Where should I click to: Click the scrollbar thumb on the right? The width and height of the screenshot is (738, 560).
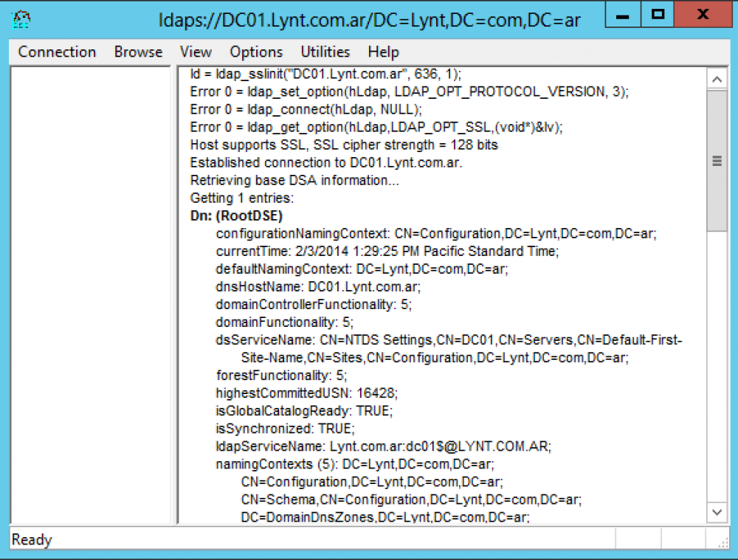click(717, 160)
